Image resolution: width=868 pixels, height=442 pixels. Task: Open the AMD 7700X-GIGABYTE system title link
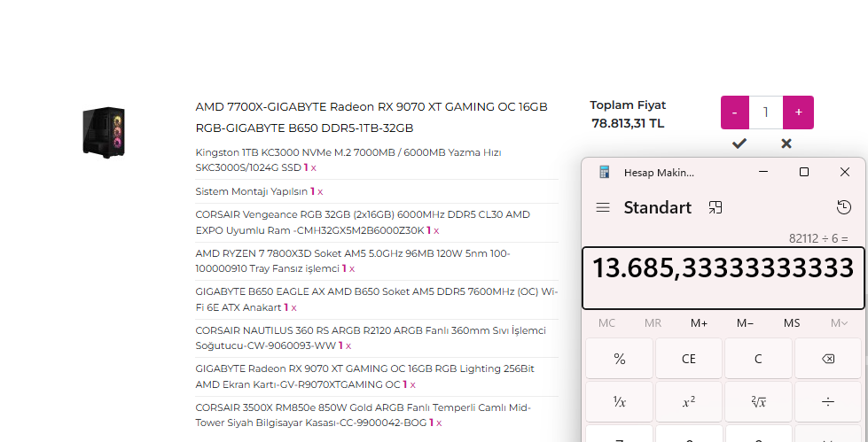(371, 117)
